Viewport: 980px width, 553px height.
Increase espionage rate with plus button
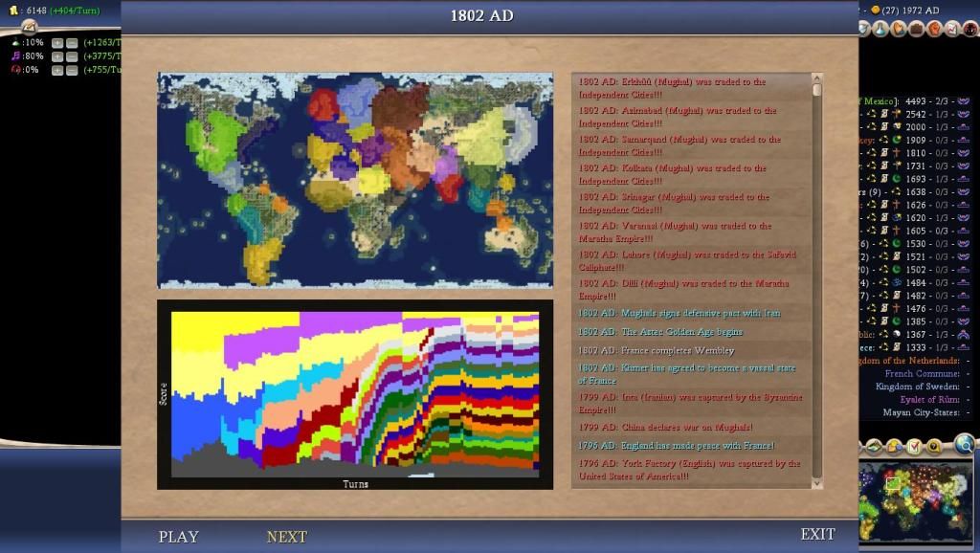(57, 71)
